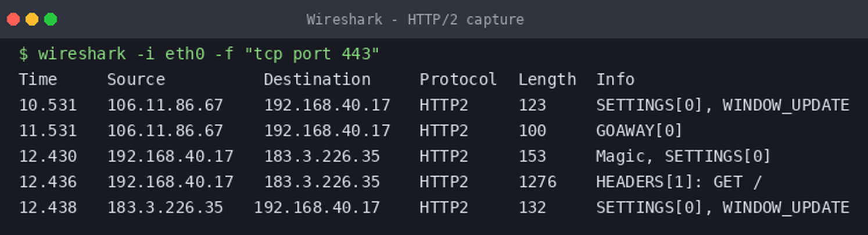The height and width of the screenshot is (235, 868).
Task: Select time value 12.436
Action: pyautogui.click(x=48, y=182)
